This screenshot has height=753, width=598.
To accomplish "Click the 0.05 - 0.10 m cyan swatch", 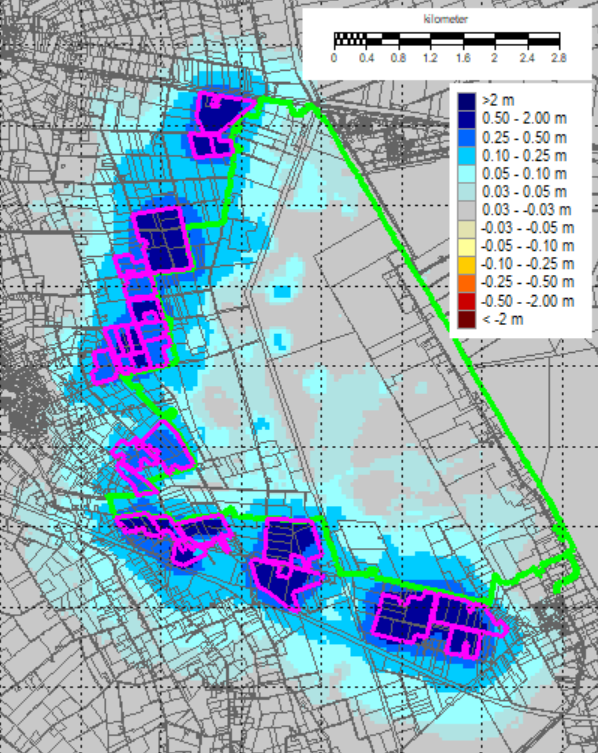I will click(x=466, y=174).
